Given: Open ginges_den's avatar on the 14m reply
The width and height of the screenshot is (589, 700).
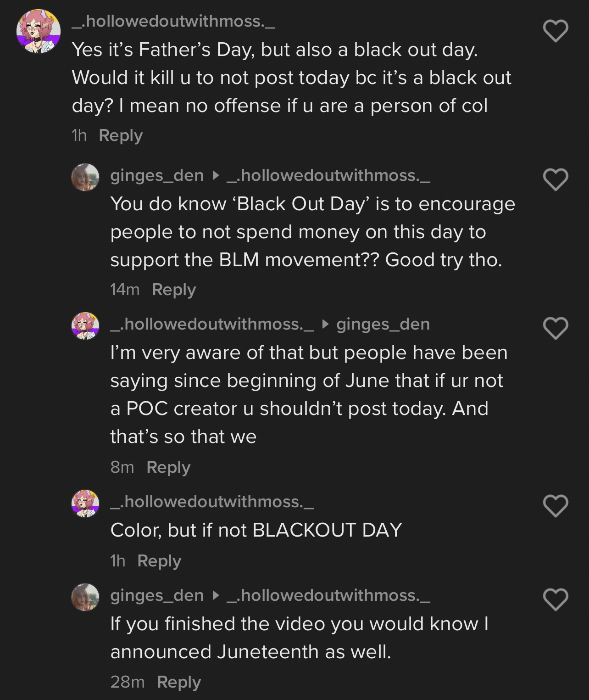Looking at the screenshot, I should 85,177.
